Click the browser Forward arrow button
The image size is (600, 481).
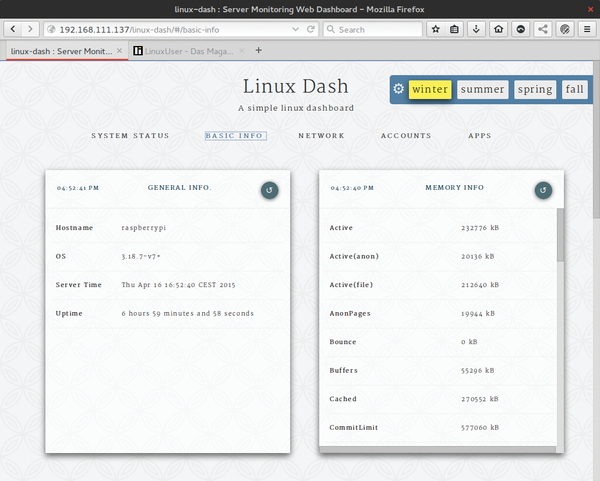click(x=30, y=29)
